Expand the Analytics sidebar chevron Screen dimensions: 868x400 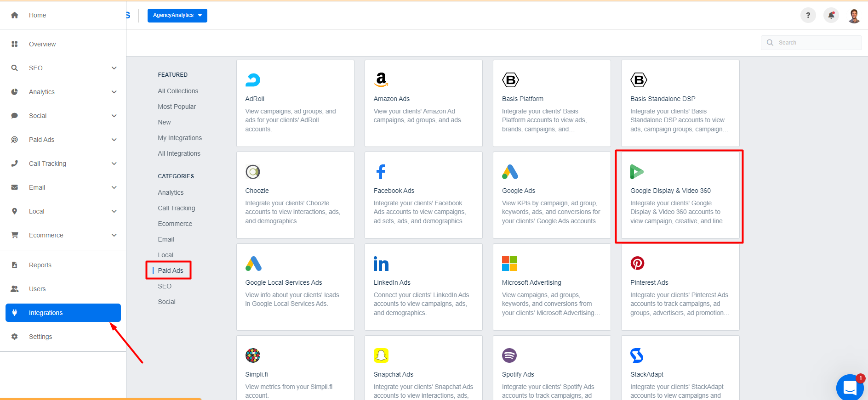[114, 92]
